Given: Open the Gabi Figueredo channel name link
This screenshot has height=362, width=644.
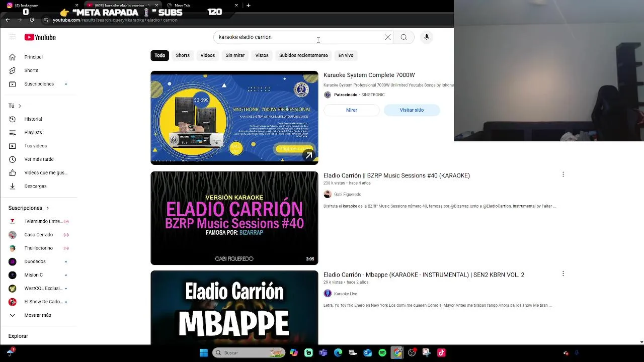Looking at the screenshot, I should [x=348, y=194].
